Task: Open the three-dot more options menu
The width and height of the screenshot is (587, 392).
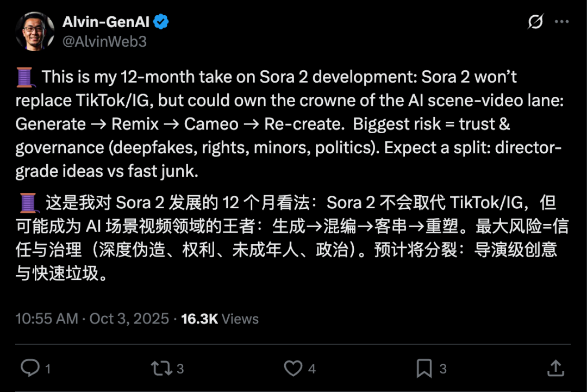Action: (561, 22)
